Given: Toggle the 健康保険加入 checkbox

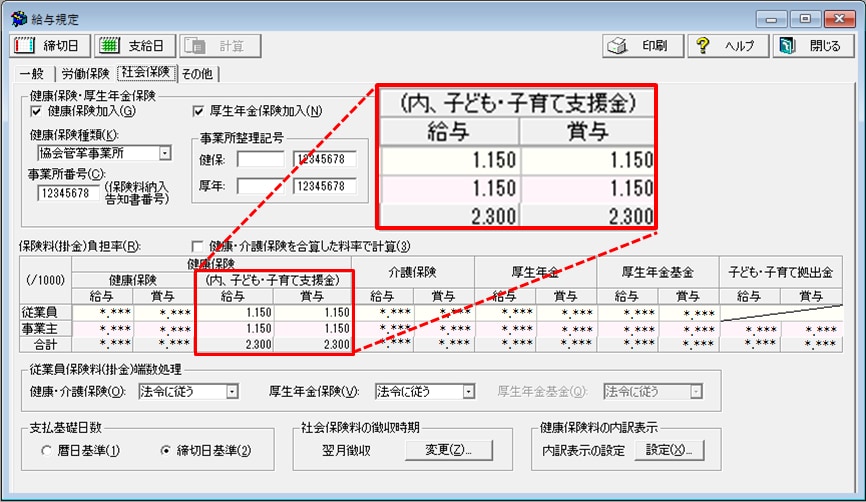Looking at the screenshot, I should coord(37,111).
